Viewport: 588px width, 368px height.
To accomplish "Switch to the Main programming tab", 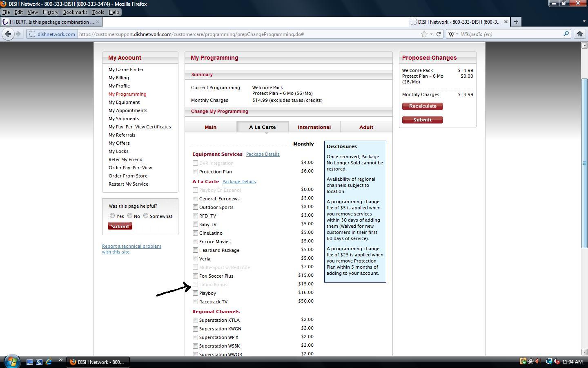I will (x=211, y=127).
